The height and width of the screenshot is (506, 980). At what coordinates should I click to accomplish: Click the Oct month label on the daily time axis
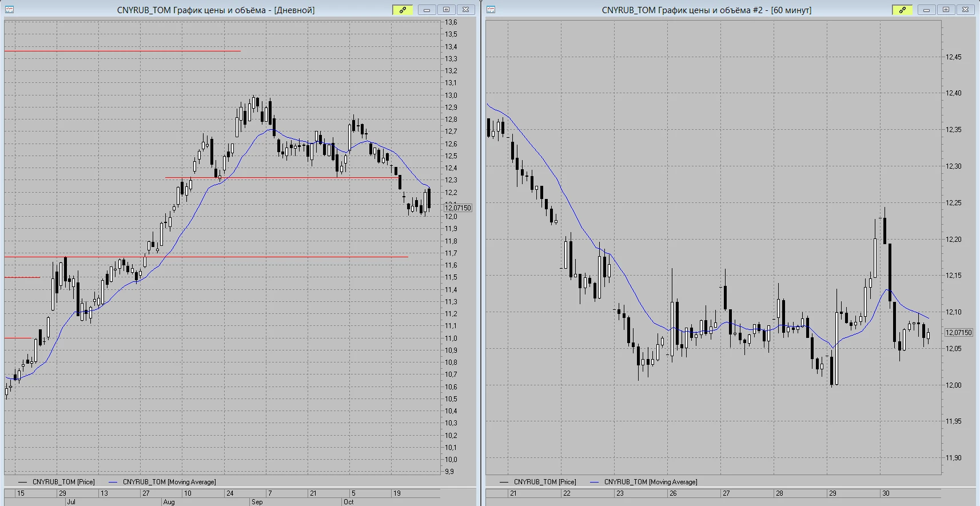click(348, 502)
